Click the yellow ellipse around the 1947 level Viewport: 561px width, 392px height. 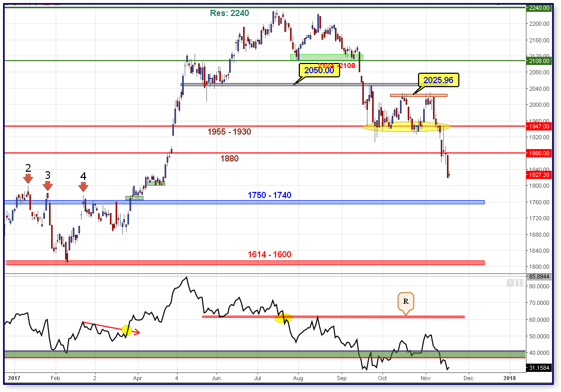click(x=407, y=126)
